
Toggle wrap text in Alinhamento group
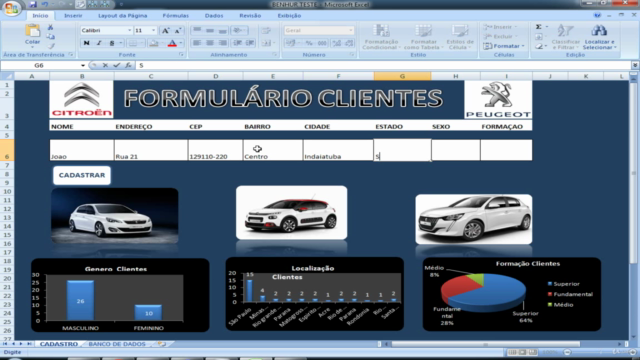pyautogui.click(x=266, y=31)
